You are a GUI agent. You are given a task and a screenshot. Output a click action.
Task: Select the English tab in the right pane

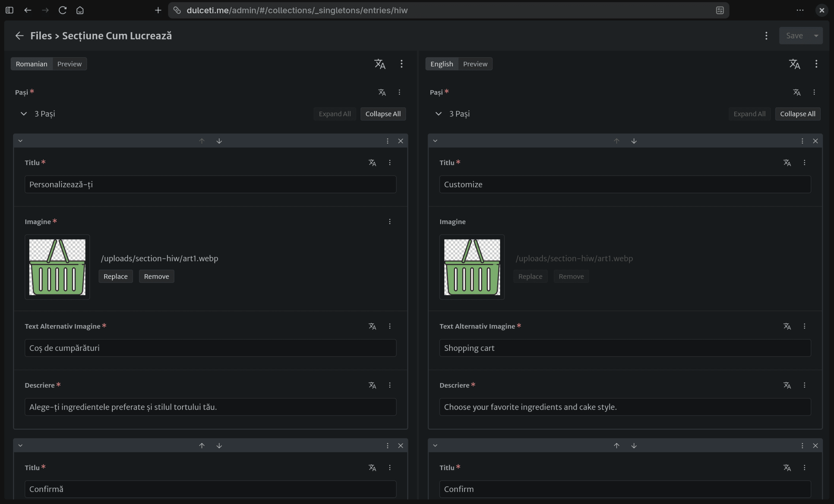coord(441,64)
